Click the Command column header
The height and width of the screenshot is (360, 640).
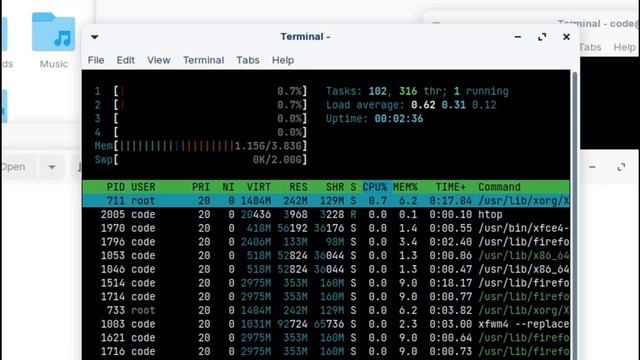coord(499,187)
